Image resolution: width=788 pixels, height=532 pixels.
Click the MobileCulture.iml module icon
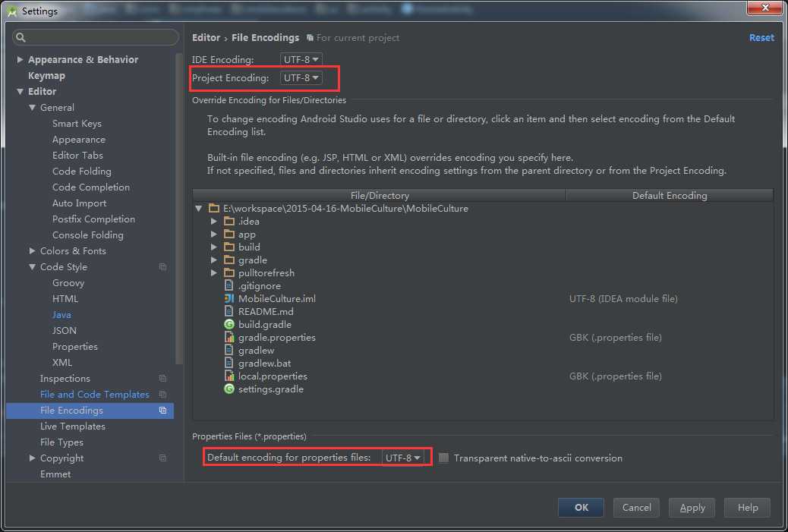point(229,298)
